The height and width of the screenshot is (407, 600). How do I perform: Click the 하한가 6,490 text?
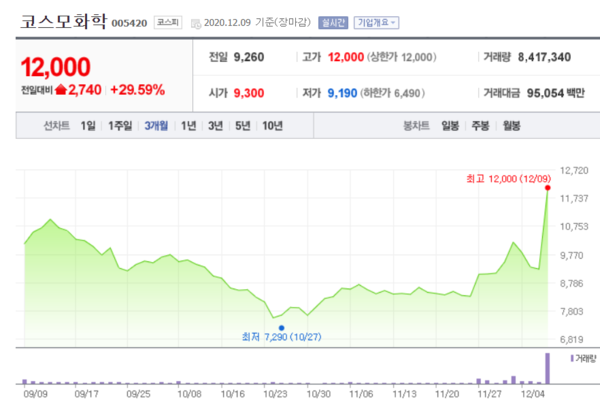393,93
